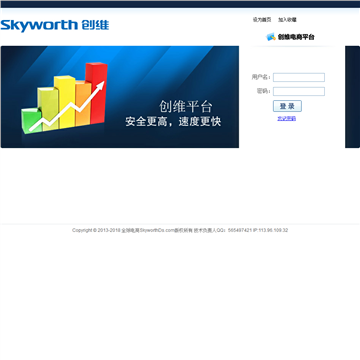360x360 pixels.
Task: Submit with the 登录 button
Action: pyautogui.click(x=287, y=106)
